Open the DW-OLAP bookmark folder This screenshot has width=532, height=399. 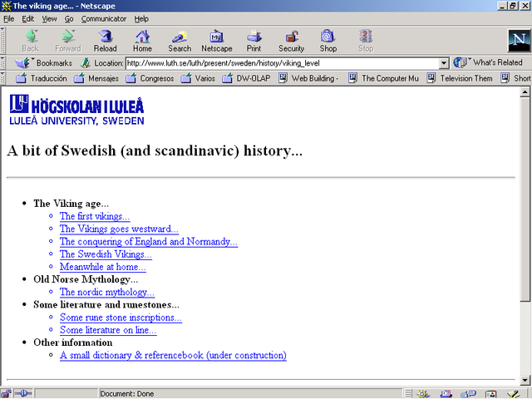(246, 78)
